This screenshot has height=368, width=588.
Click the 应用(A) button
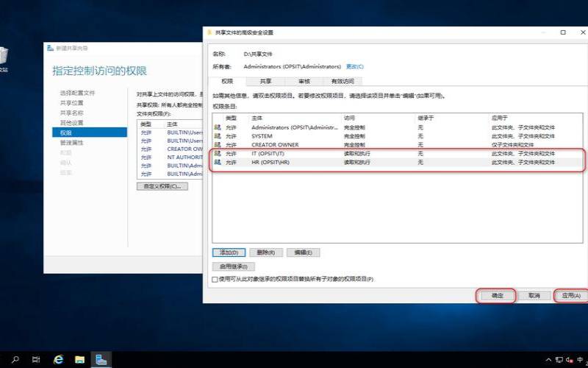pyautogui.click(x=571, y=296)
